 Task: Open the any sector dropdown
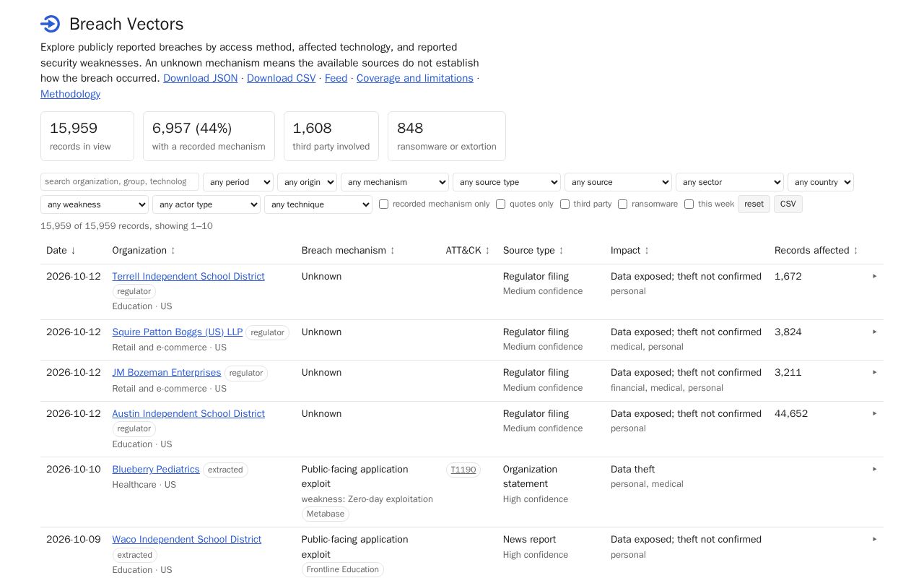click(x=730, y=182)
